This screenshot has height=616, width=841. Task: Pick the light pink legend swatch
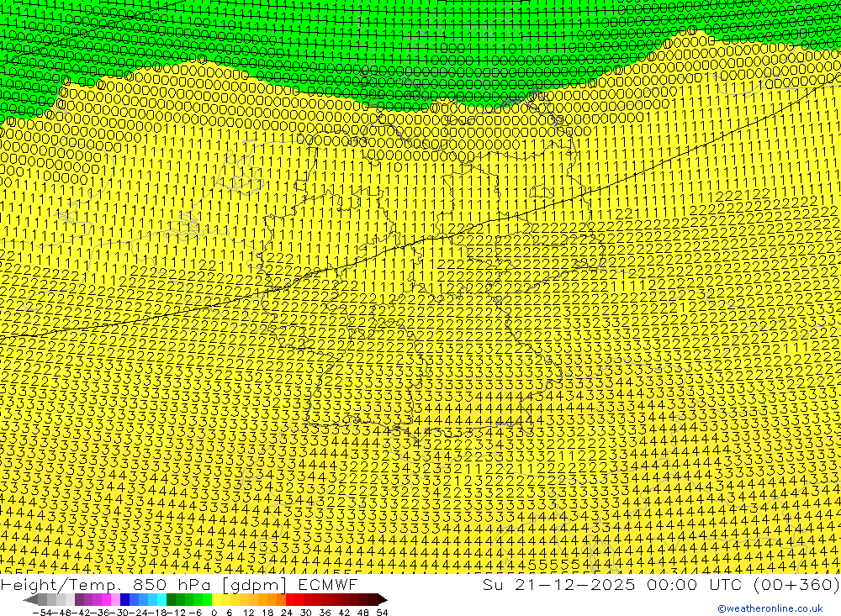click(x=115, y=600)
